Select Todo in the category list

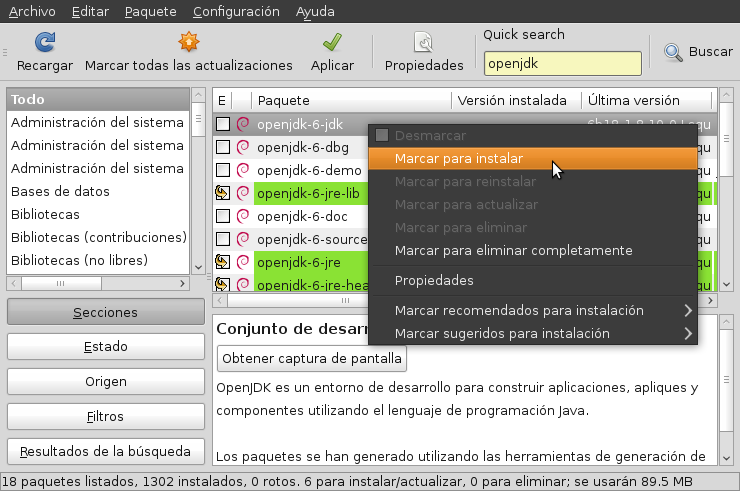coord(98,99)
